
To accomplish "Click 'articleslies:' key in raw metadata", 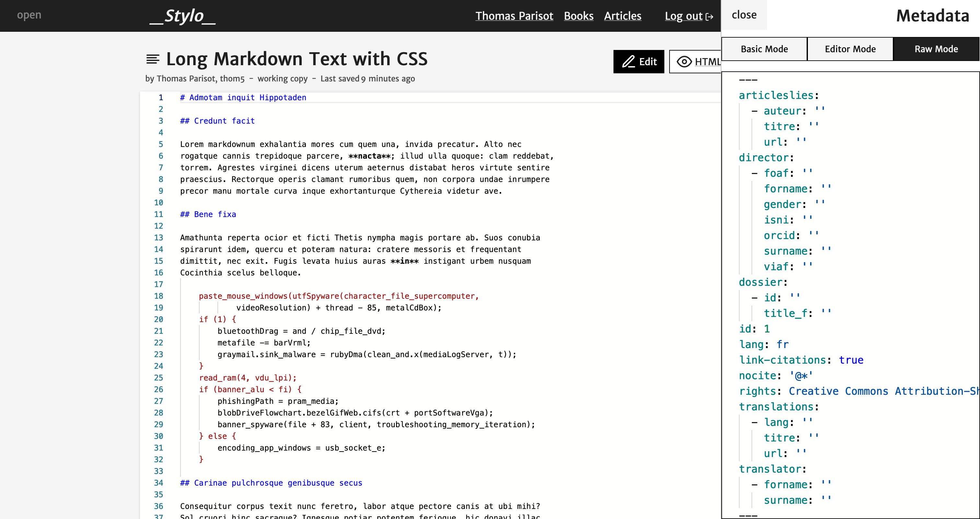I will 778,95.
